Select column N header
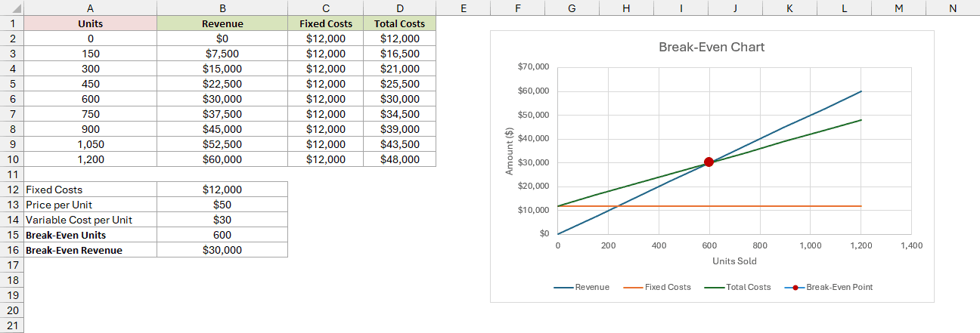This screenshot has width=980, height=333. pyautogui.click(x=952, y=8)
